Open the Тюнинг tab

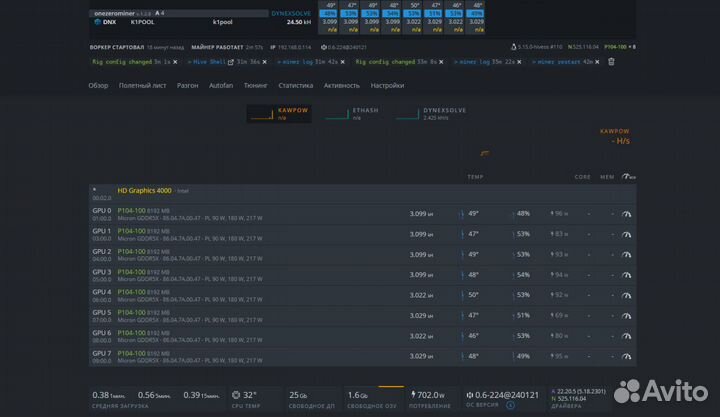pos(255,85)
